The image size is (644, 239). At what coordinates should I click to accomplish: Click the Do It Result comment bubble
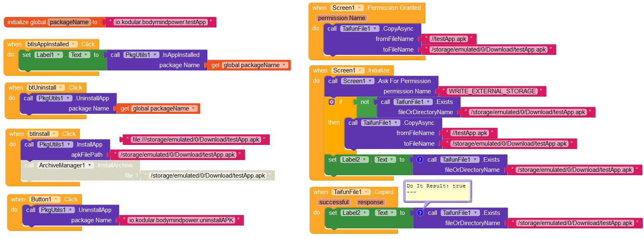coord(437,191)
